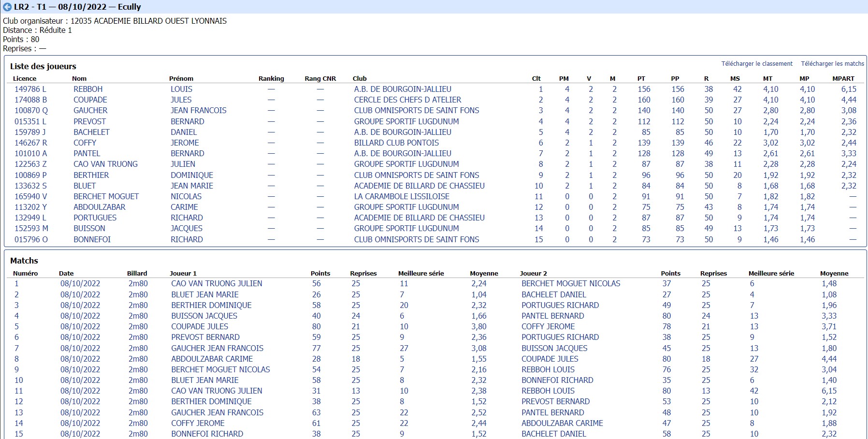868x439 pixels.
Task: Click the Billard column header in Matchs
Action: click(x=137, y=273)
